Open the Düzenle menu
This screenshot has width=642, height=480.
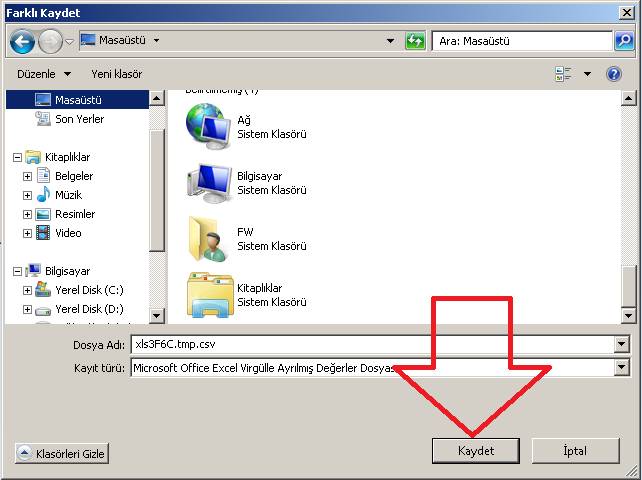[44, 74]
